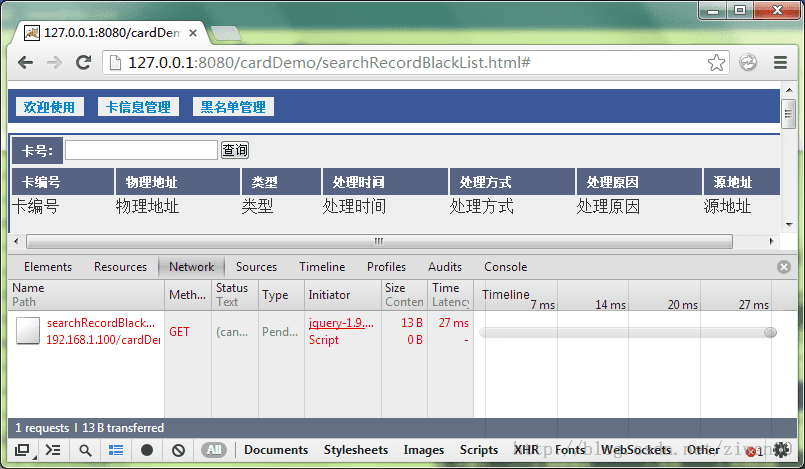This screenshot has width=805, height=469.
Task: Bookmark the page using the star icon
Action: pyautogui.click(x=716, y=63)
